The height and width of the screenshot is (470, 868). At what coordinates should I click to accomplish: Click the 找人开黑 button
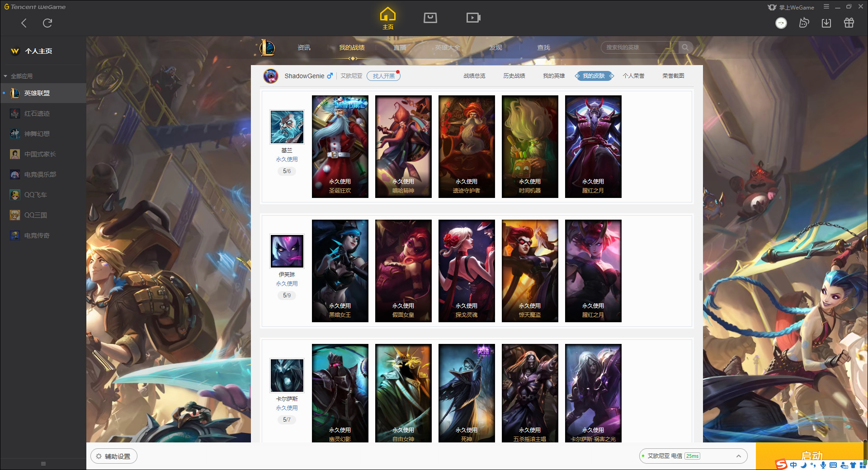click(383, 76)
